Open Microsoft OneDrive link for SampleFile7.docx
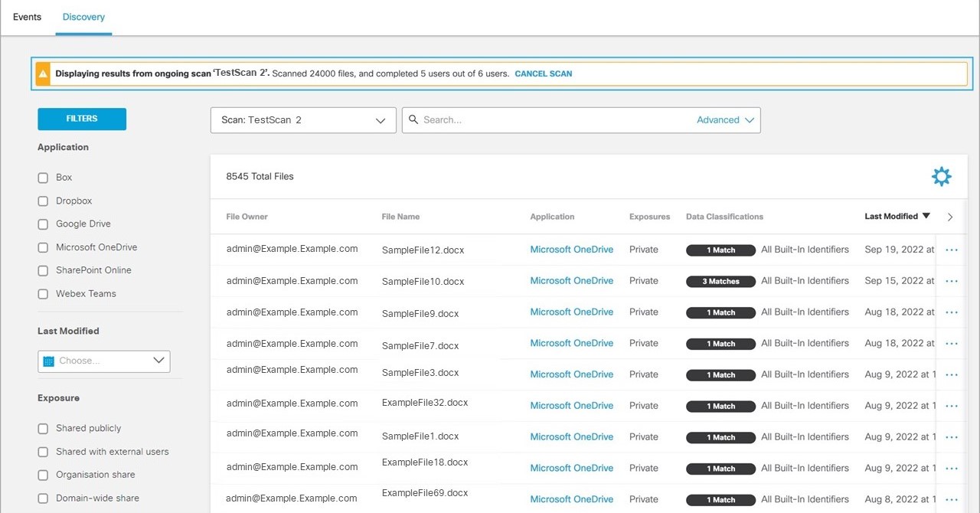 click(x=572, y=343)
